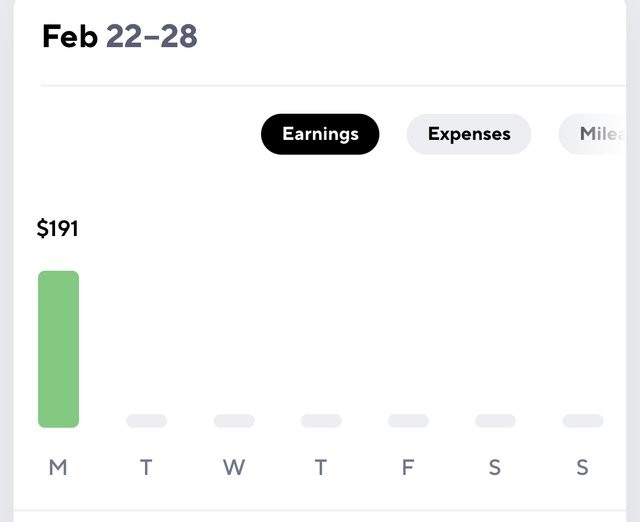Click the bold Feb month heading
This screenshot has height=522, width=640.
(x=70, y=36)
